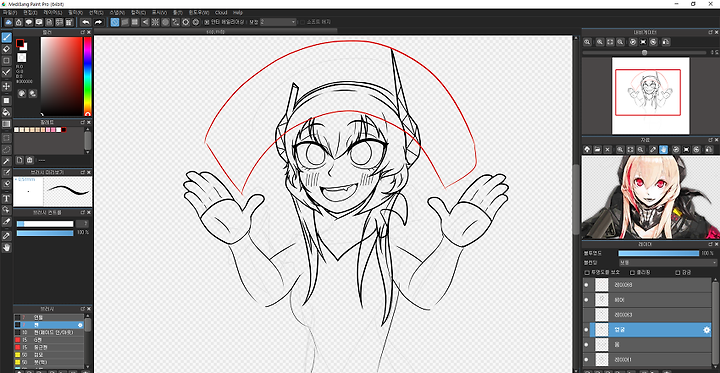720x373 pixels.
Task: Open settings gear of the selected pen brush
Action: click(80, 325)
